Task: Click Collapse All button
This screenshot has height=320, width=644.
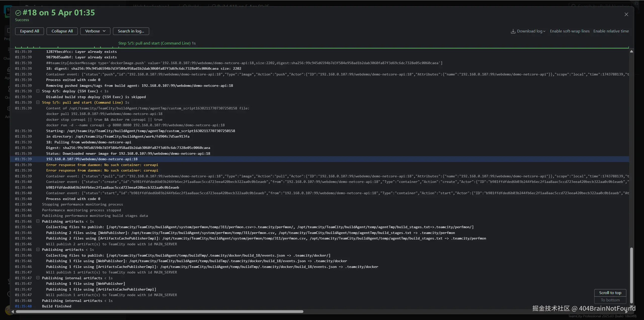Action: click(x=62, y=31)
